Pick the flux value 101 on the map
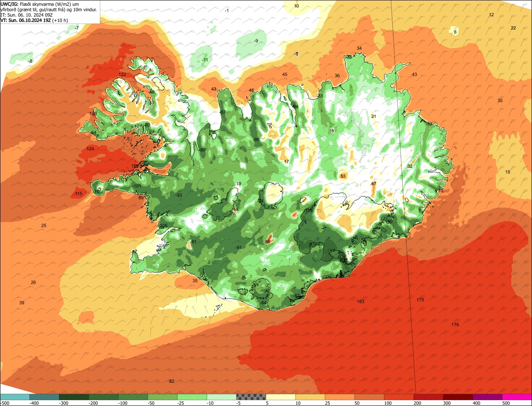 click(138, 186)
